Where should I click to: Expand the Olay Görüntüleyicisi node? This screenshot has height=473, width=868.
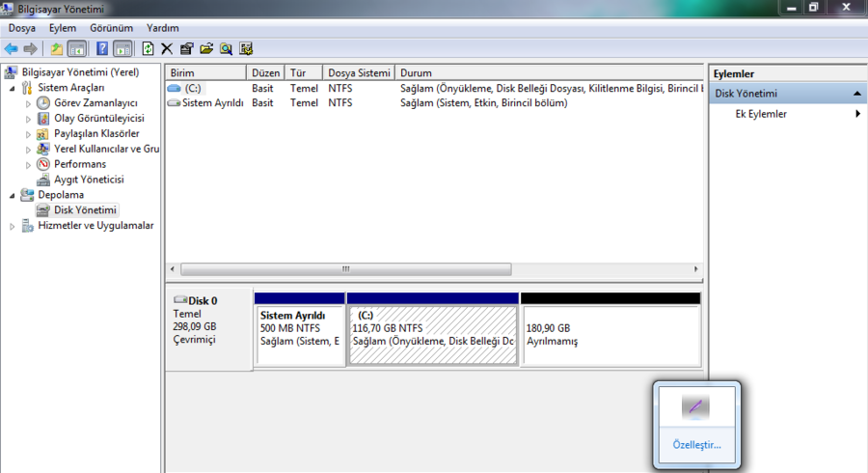click(28, 119)
